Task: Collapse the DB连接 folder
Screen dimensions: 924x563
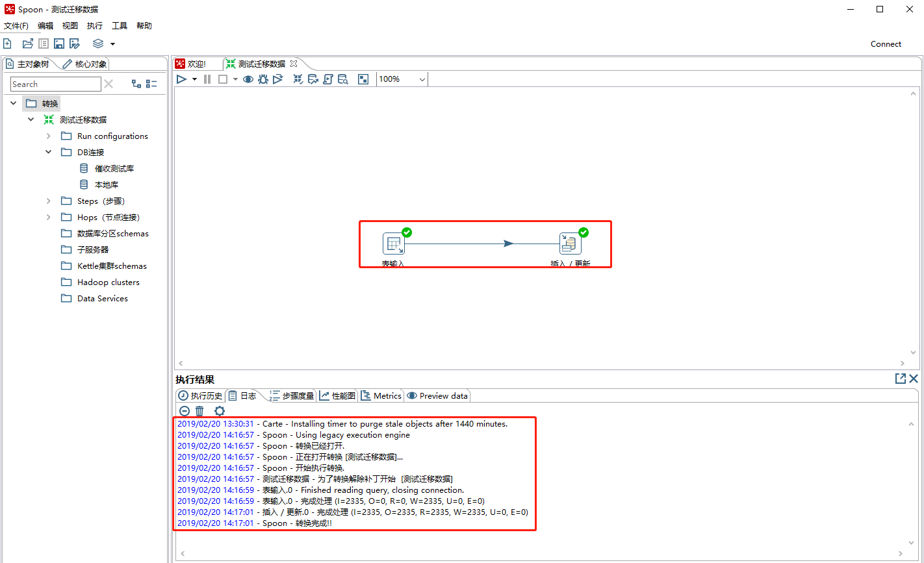Action: tap(48, 152)
